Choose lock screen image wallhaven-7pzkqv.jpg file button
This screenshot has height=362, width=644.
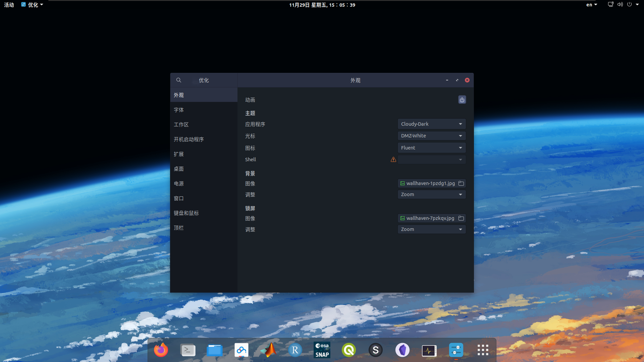click(x=431, y=218)
